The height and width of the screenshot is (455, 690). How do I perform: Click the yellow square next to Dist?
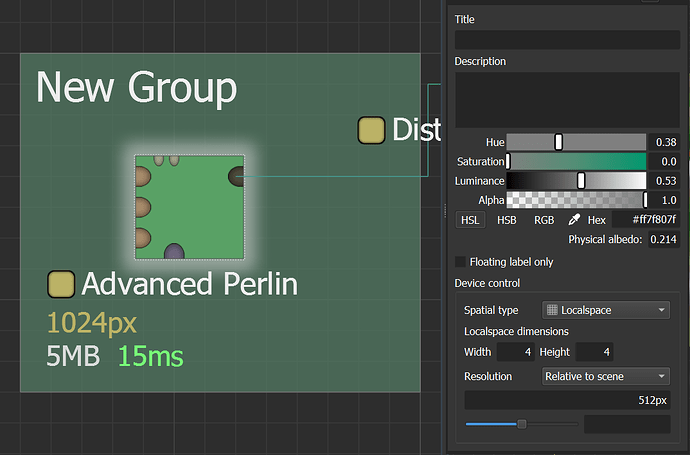click(371, 130)
